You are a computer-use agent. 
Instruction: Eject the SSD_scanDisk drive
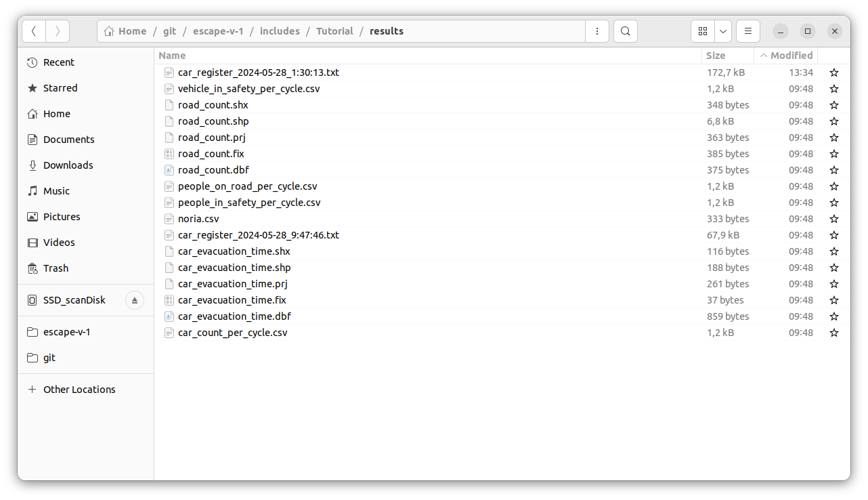[135, 300]
